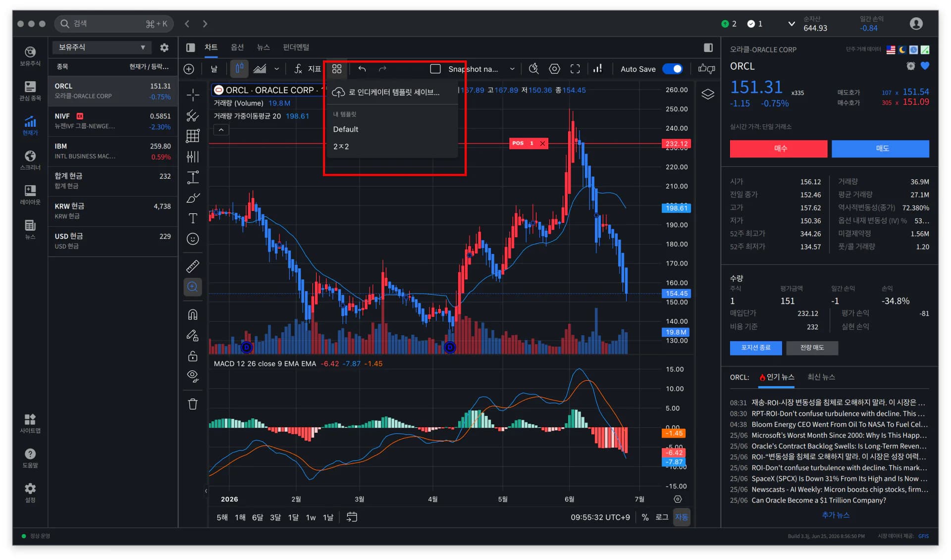Switch to the 최신 뉴스 tab
Viewport: 951px width, 560px height.
821,377
